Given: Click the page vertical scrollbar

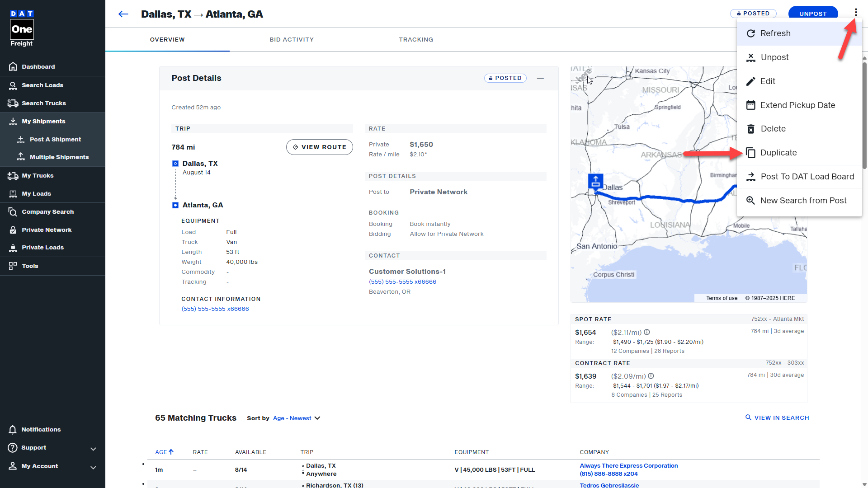Looking at the screenshot, I should click(x=864, y=115).
